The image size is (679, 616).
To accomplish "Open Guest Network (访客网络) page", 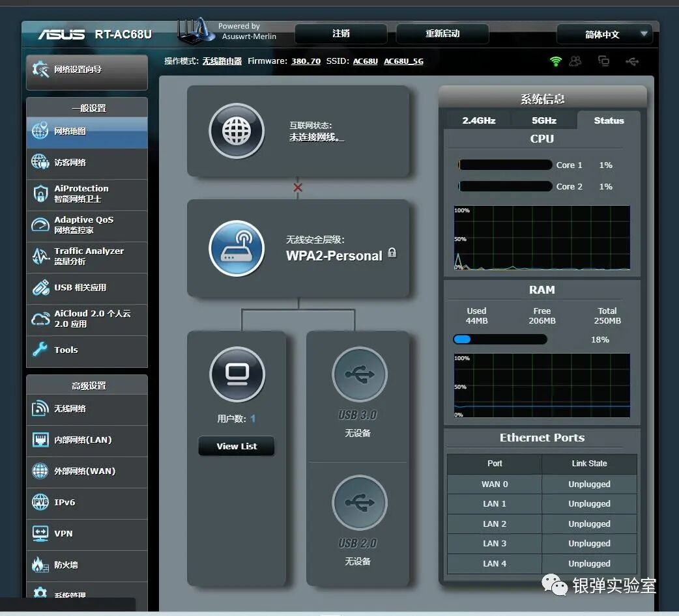I will 87,163.
